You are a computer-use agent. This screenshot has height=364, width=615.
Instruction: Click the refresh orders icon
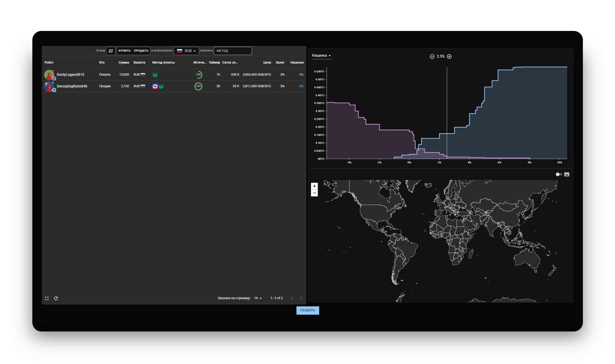[56, 298]
